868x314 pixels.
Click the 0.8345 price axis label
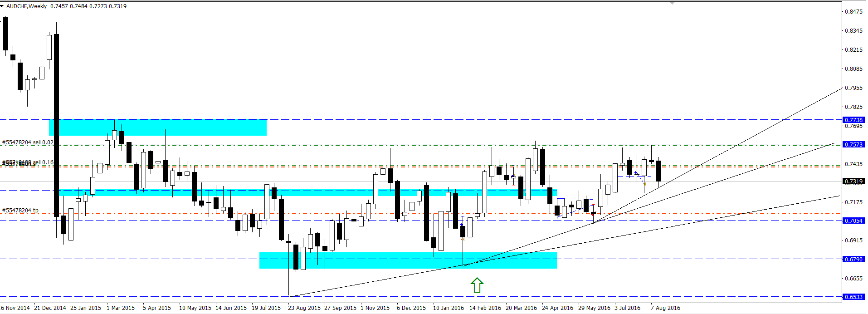[853, 31]
